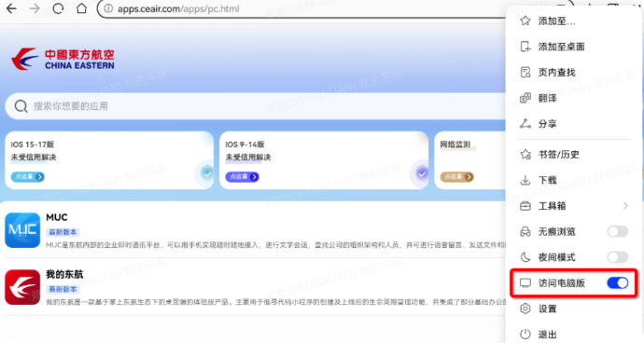Click the 我的东航 description text
The height and width of the screenshot is (343, 644).
pyautogui.click(x=275, y=302)
